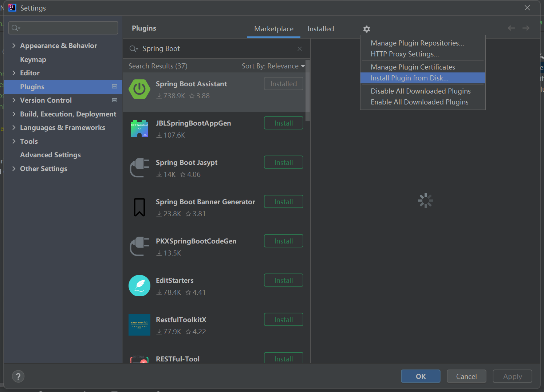Select Plugins in the settings tree
Viewport: 544px width, 392px height.
tap(63, 87)
